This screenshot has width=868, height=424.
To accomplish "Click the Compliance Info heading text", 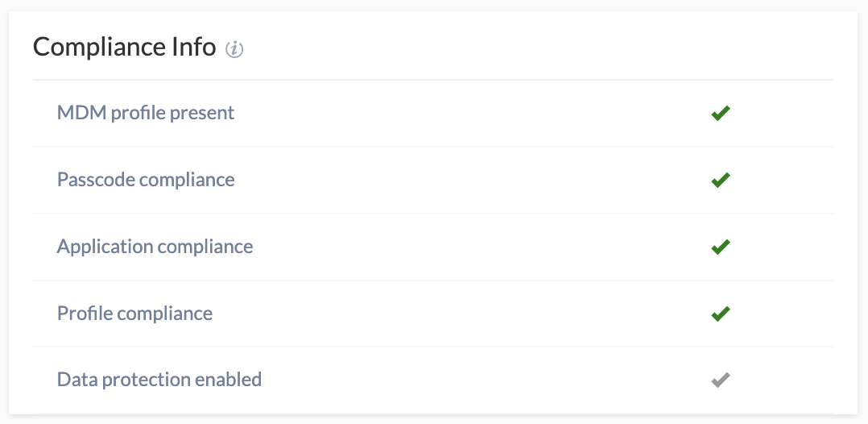I will [x=125, y=48].
